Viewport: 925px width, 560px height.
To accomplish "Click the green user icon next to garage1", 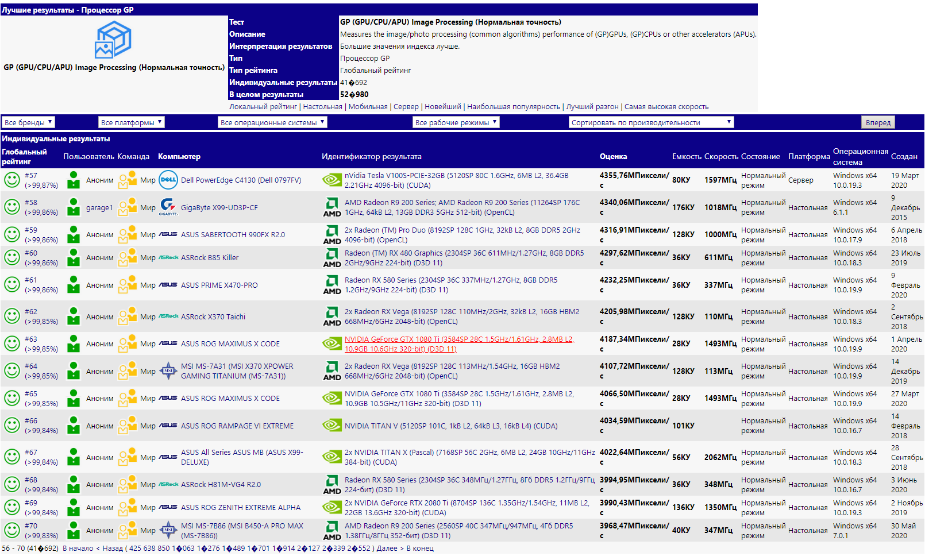I will [74, 207].
